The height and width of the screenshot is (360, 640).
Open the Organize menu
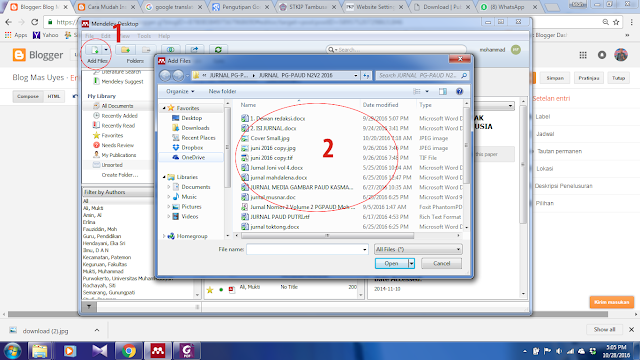(180, 91)
